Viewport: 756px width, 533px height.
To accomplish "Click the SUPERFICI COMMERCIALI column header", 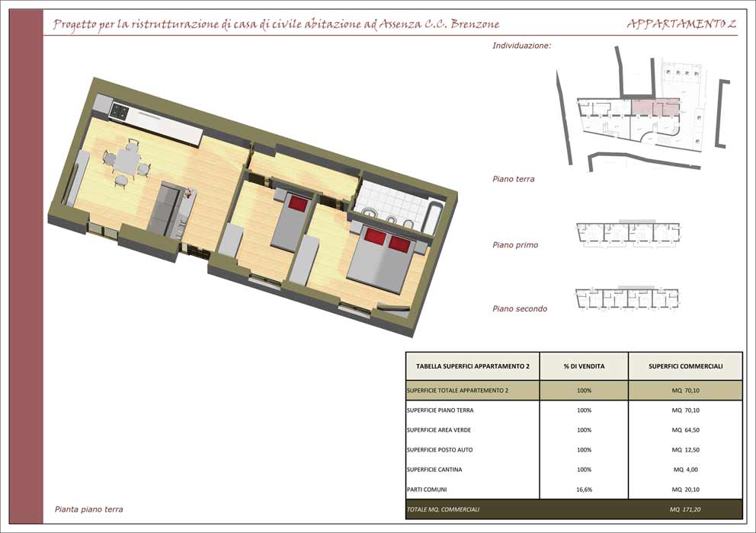I will pos(685,366).
